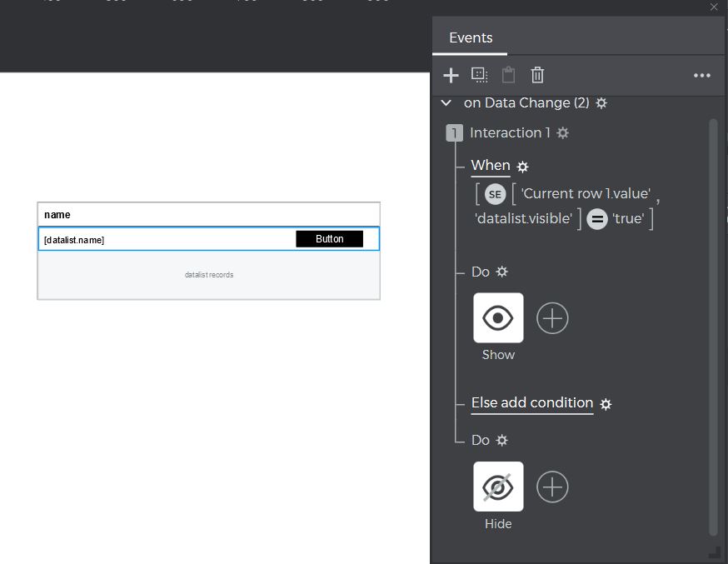Image resolution: width=728 pixels, height=564 pixels.
Task: Add action after the Hide action
Action: pos(552,487)
